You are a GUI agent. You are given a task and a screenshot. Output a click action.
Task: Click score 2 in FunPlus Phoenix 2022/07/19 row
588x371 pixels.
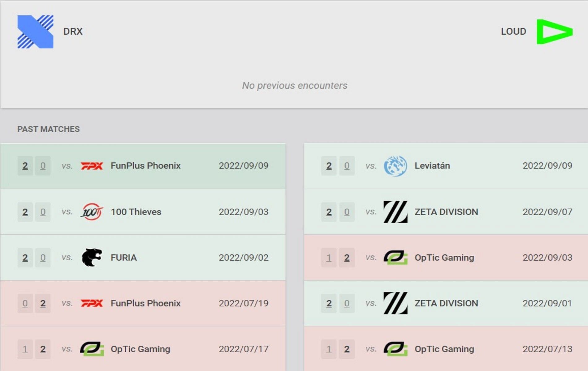click(x=43, y=303)
